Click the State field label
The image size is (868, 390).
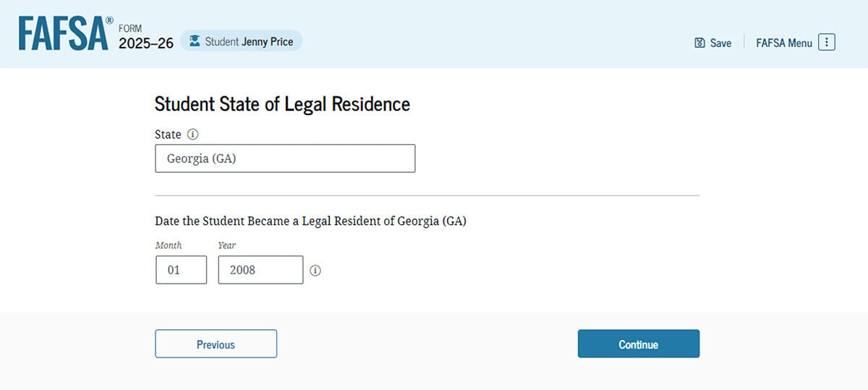click(x=168, y=135)
